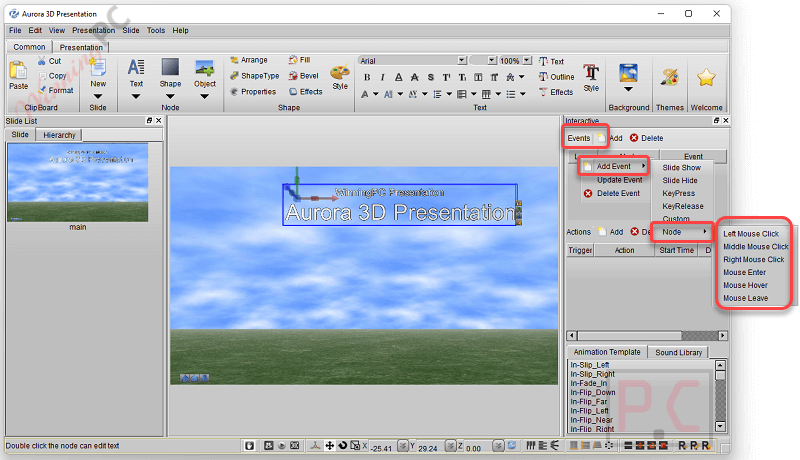This screenshot has width=800, height=460.
Task: Expand the New Slide dropdown arrow
Action: 97,96
